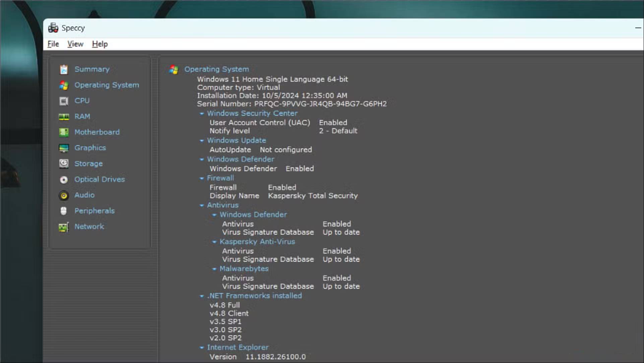The image size is (644, 363).
Task: Collapse the .NET Frameworks installed section
Action: pos(202,296)
